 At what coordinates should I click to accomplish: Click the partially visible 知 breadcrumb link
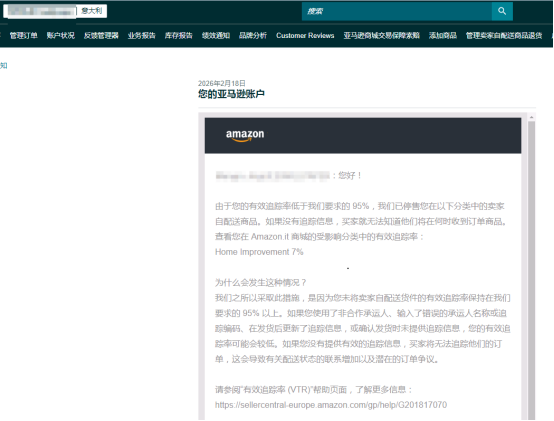point(4,65)
